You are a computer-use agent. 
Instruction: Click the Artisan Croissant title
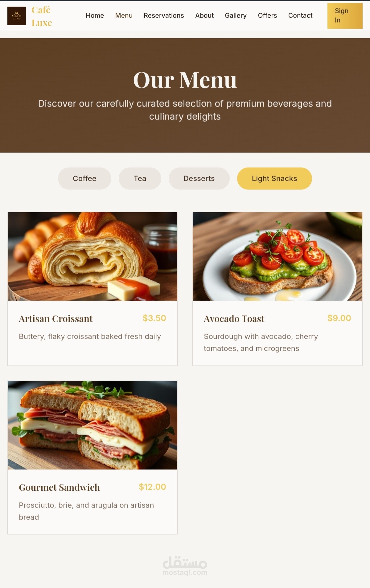coord(55,318)
